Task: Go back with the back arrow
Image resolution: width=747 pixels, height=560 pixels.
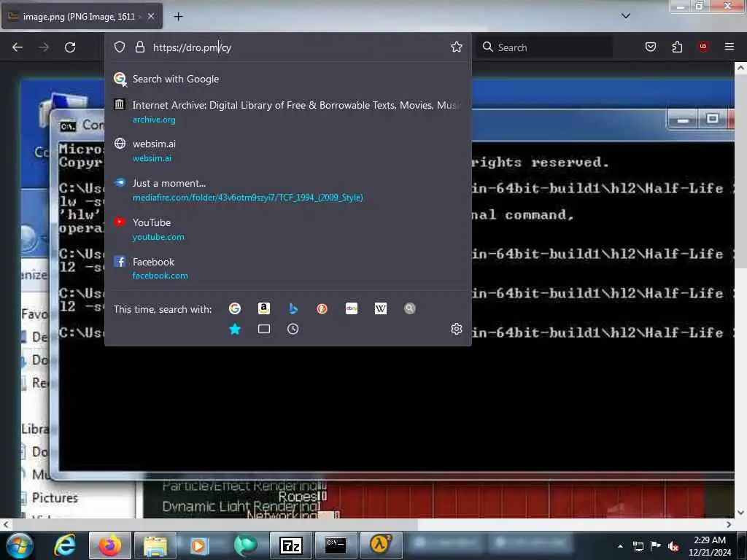Action: 18,47
